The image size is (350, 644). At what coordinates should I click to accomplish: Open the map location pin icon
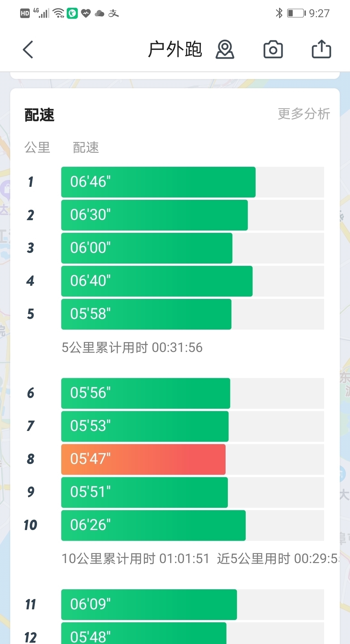pyautogui.click(x=225, y=50)
